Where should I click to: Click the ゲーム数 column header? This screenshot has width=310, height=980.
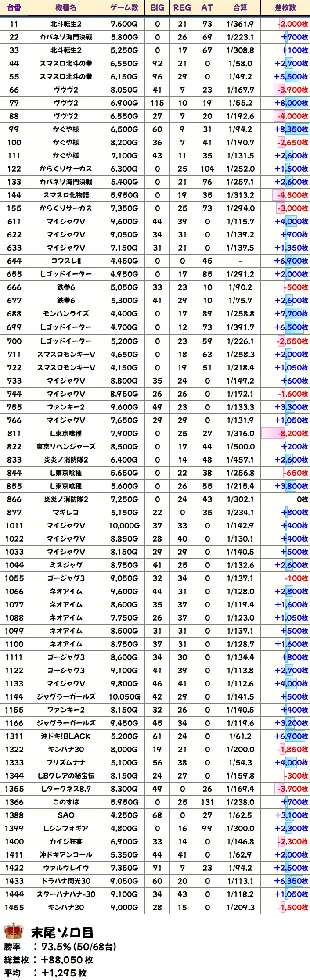124,7
